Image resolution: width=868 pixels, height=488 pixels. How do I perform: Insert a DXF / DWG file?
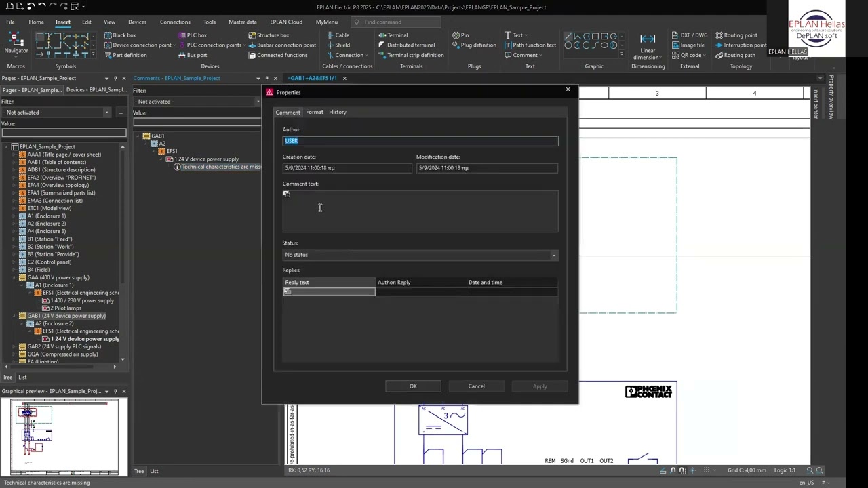689,35
